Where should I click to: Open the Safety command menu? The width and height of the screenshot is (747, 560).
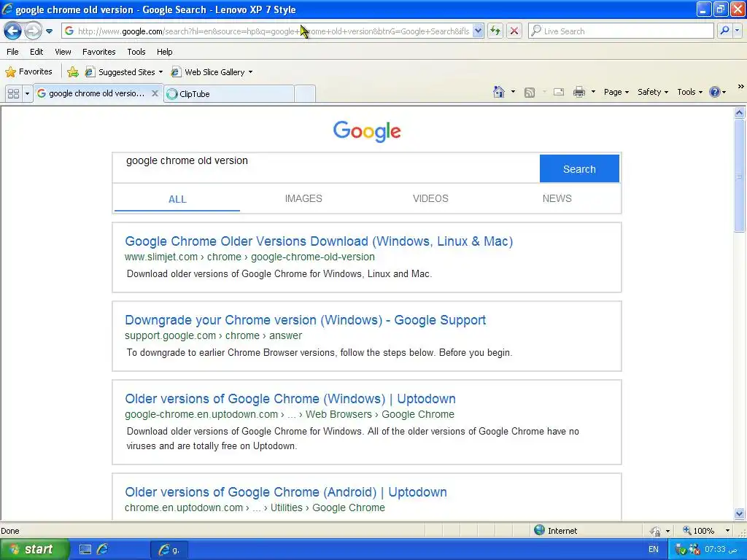pos(653,92)
